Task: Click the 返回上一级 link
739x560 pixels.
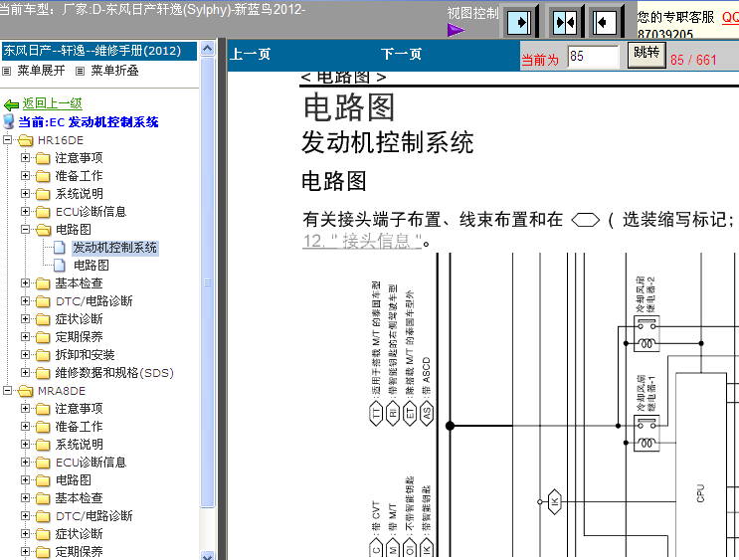Action: (53, 103)
